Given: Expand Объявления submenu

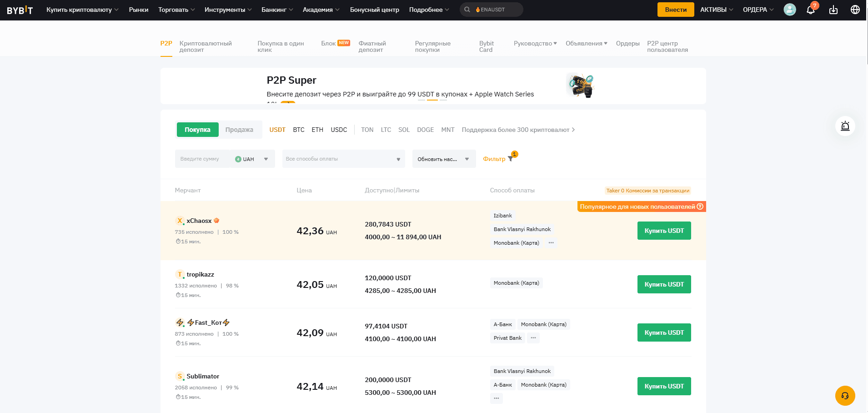Looking at the screenshot, I should [x=587, y=43].
